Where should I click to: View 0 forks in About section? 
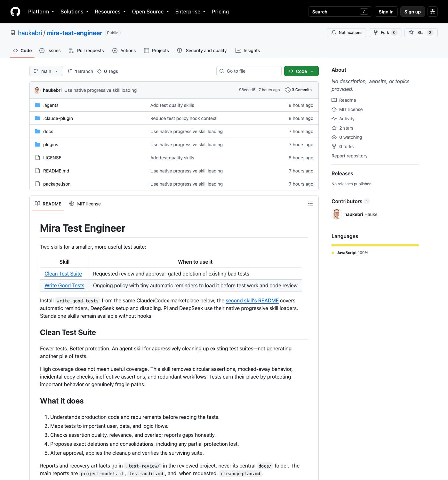pyautogui.click(x=343, y=147)
